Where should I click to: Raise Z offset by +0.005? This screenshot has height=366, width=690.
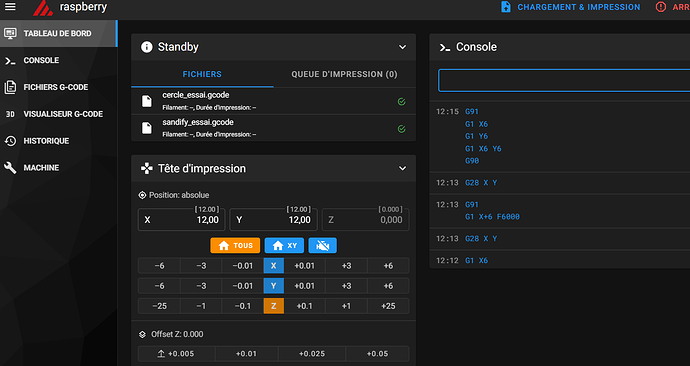(x=176, y=354)
